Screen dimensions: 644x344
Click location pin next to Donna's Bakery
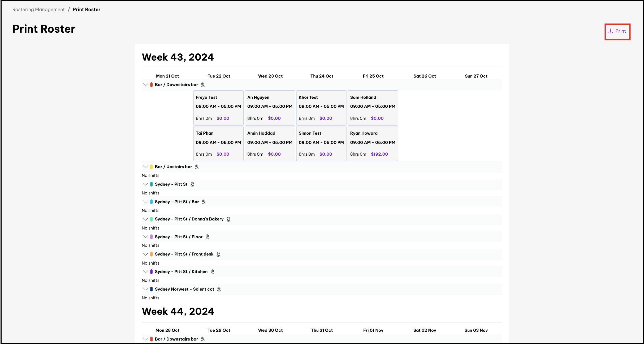click(x=228, y=219)
